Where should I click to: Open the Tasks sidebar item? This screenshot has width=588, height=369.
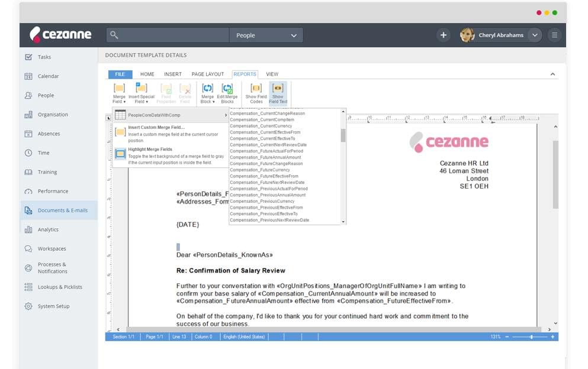(44, 57)
